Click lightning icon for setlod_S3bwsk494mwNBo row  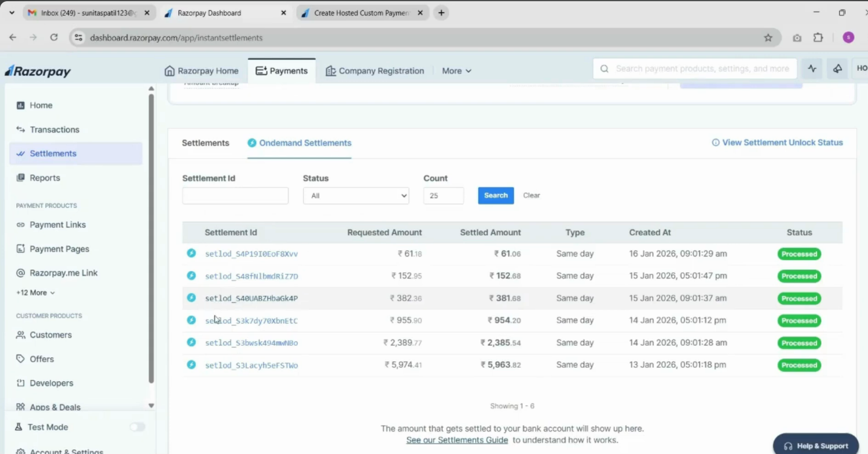[192, 342]
